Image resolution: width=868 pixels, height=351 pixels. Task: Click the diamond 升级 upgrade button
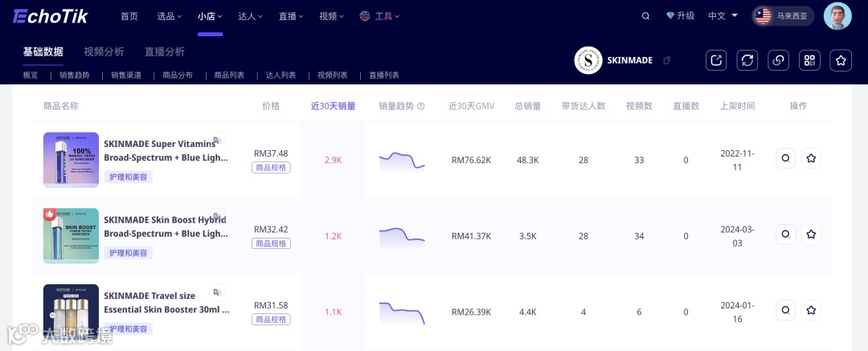(681, 16)
